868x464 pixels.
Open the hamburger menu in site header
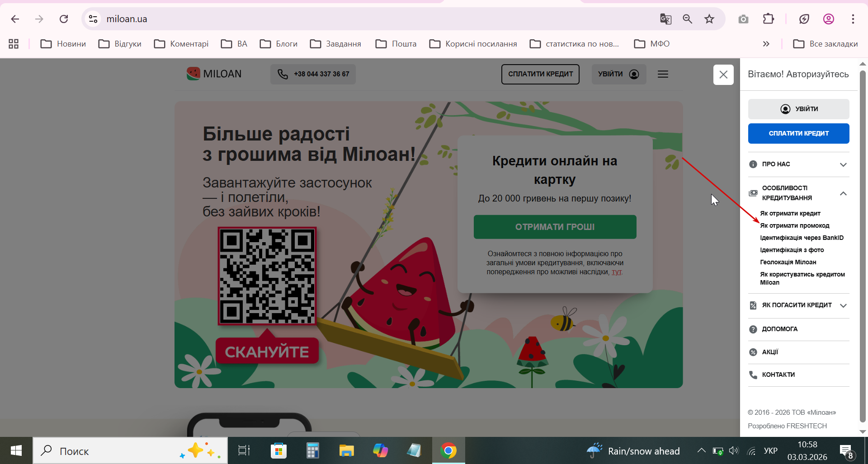663,74
